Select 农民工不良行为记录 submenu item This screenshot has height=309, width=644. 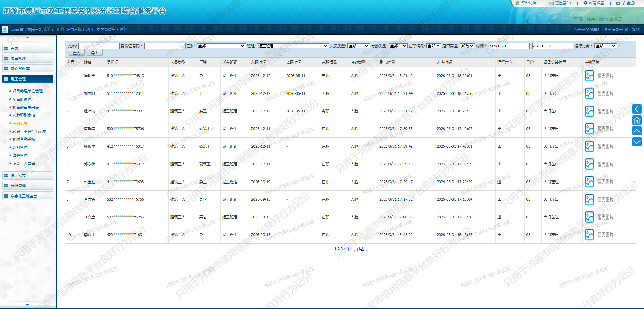tap(29, 131)
